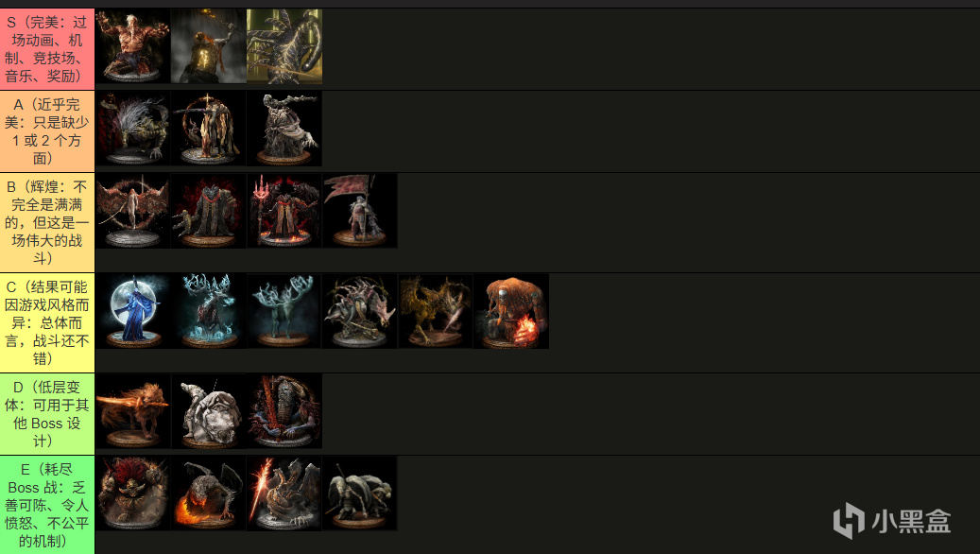
Task: Select the red banner knight boss
Action: [360, 211]
